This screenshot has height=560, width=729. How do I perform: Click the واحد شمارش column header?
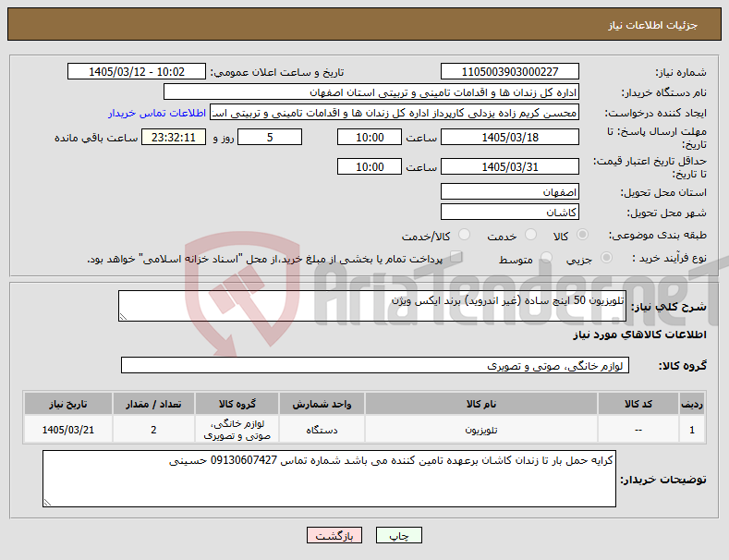pyautogui.click(x=322, y=404)
